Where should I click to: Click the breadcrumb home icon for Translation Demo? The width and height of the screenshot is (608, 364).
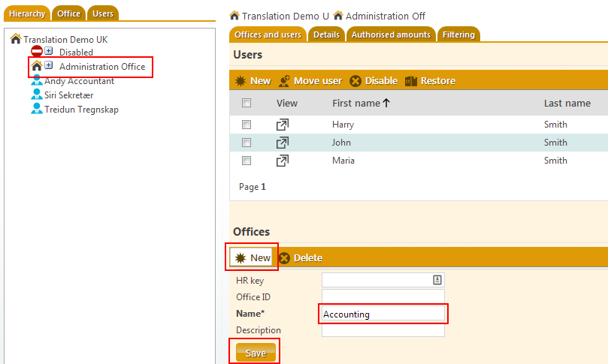pos(234,16)
